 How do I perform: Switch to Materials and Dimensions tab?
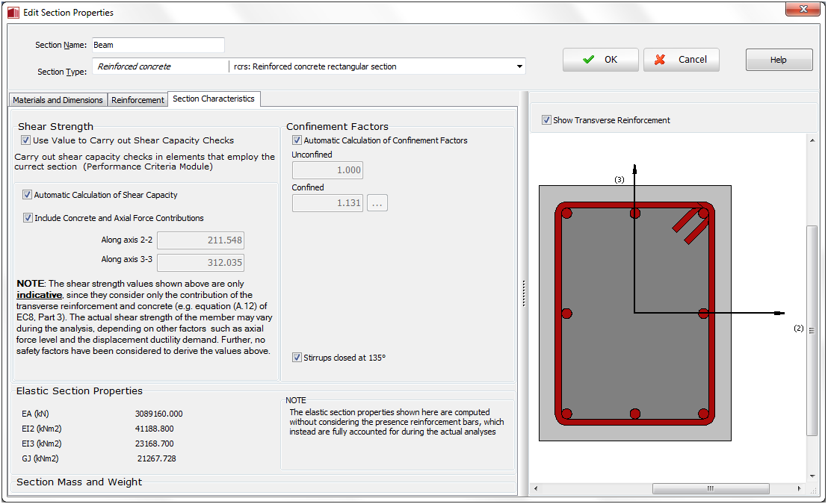tap(58, 100)
